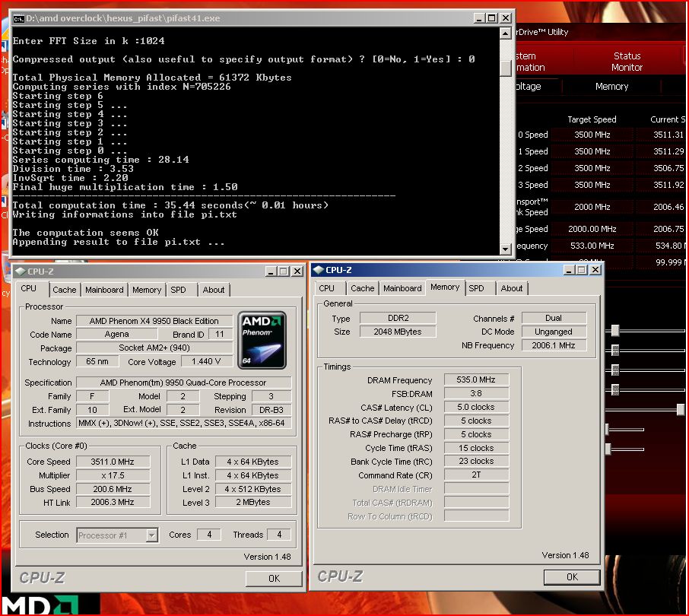Screen dimensions: 689x616
Task: Switch to CPU tab in right CPU-Z window
Action: pos(326,288)
